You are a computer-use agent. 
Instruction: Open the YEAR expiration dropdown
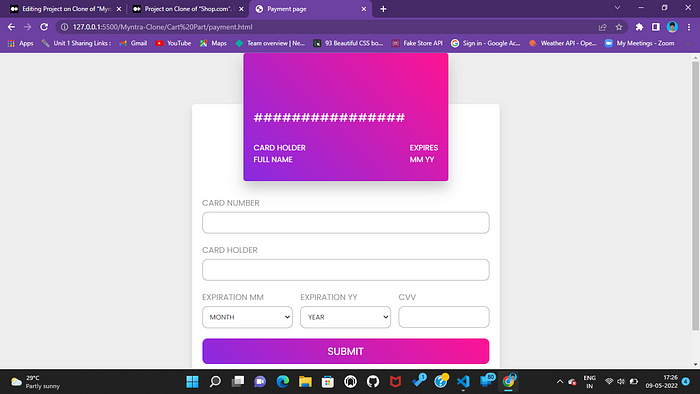[346, 317]
